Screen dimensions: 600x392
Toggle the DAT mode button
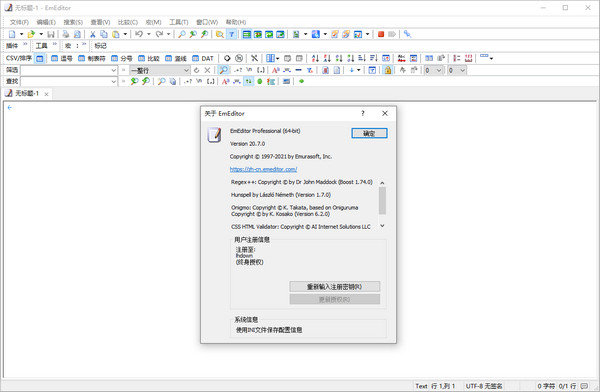tap(203, 58)
